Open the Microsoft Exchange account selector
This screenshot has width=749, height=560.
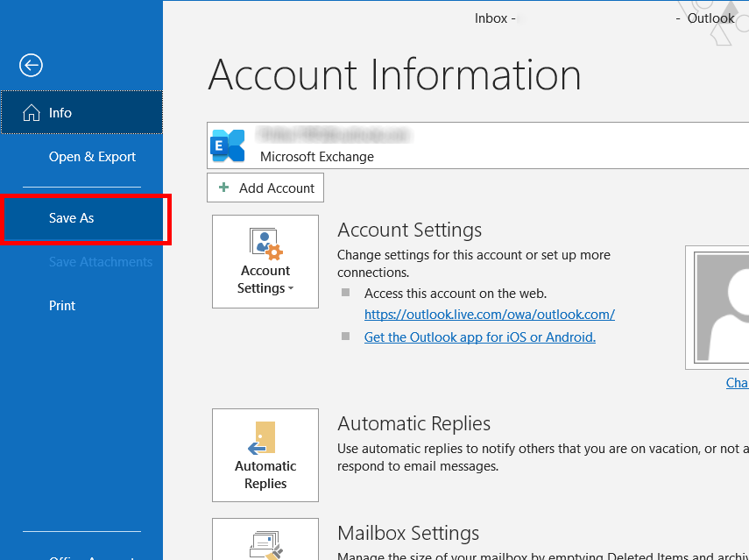[477, 145]
